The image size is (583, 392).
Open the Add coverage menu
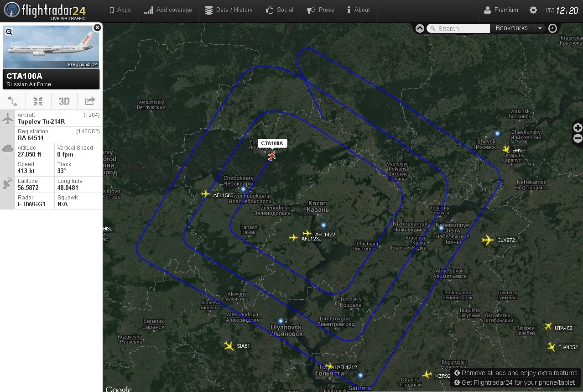[x=168, y=10]
